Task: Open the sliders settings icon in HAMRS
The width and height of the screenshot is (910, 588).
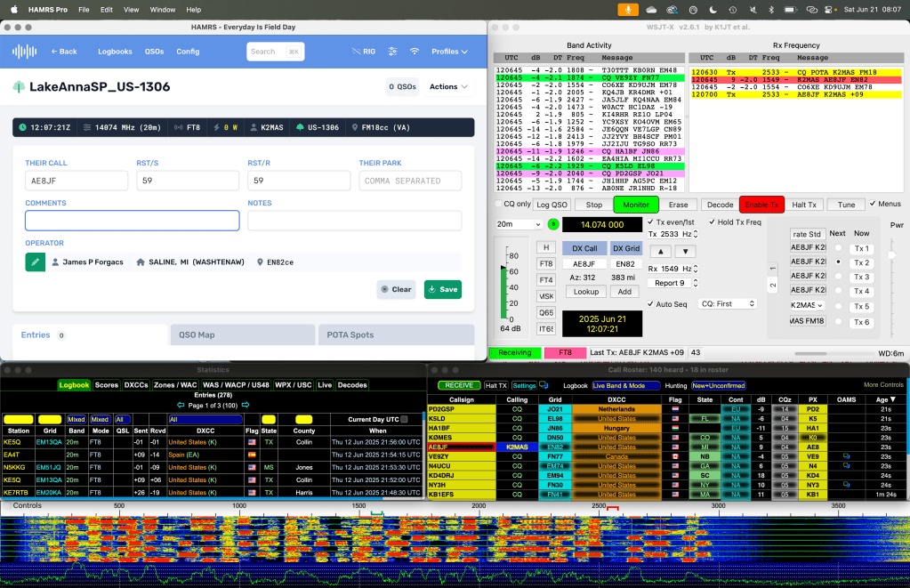Action: coord(393,52)
